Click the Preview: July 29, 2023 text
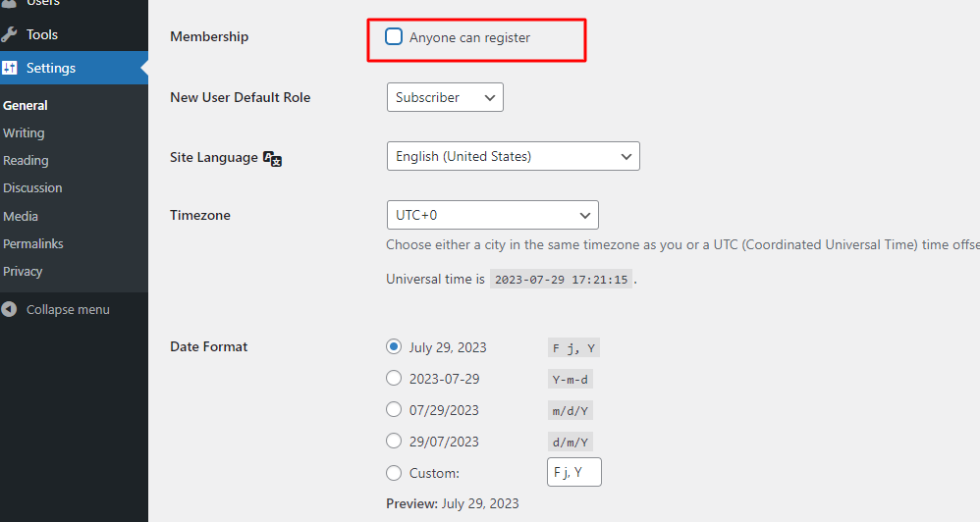This screenshot has width=980, height=522. click(x=453, y=503)
